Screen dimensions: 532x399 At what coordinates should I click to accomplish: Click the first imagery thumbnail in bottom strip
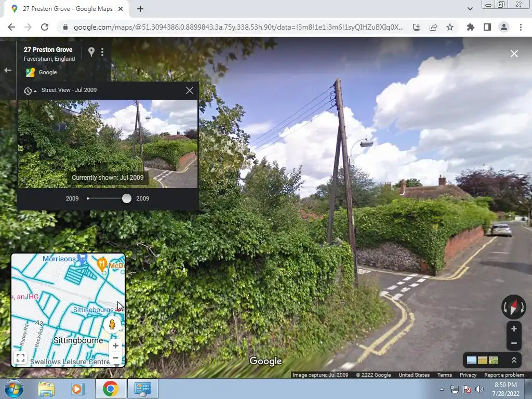pos(472,361)
